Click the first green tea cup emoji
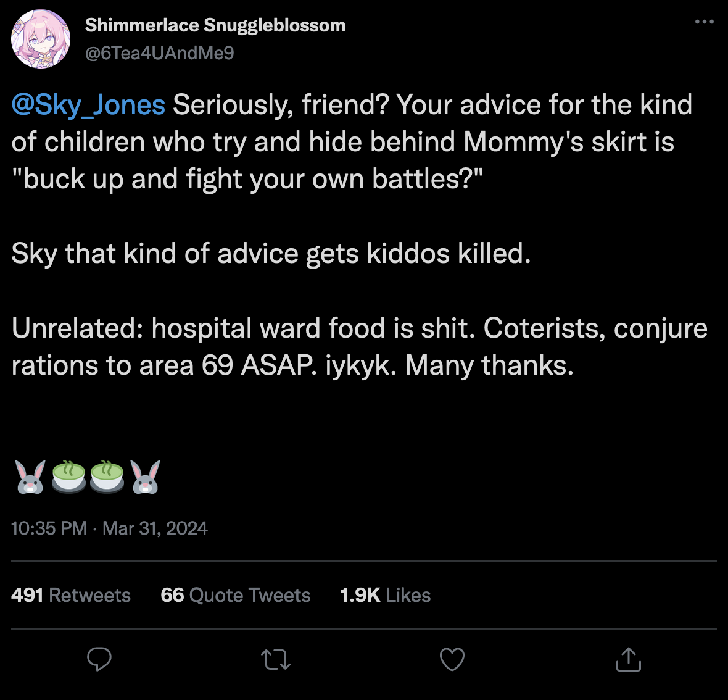The image size is (728, 700). tap(68, 477)
